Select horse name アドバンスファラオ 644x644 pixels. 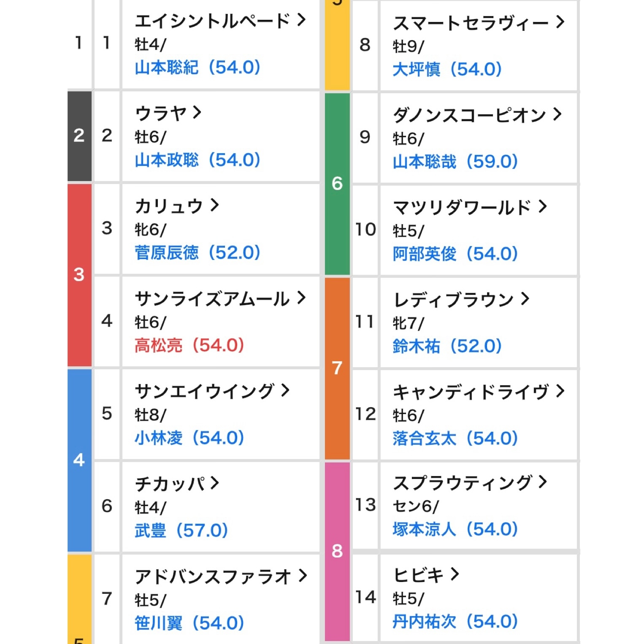(213, 576)
